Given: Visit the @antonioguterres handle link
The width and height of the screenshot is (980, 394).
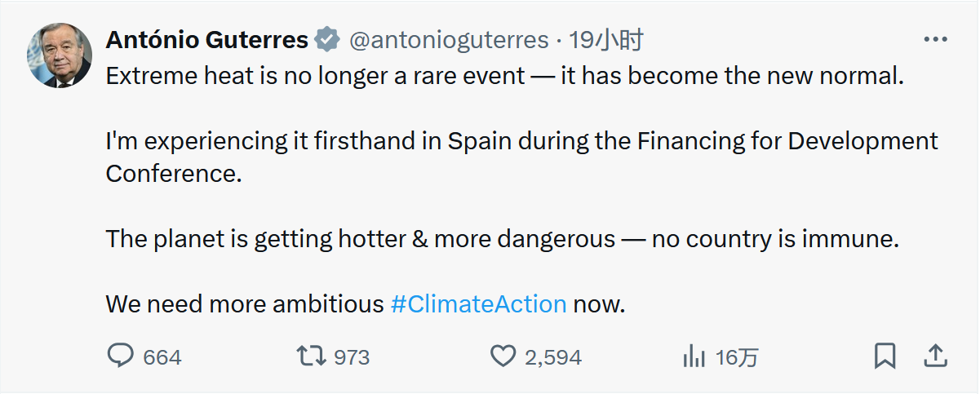Looking at the screenshot, I should (449, 39).
